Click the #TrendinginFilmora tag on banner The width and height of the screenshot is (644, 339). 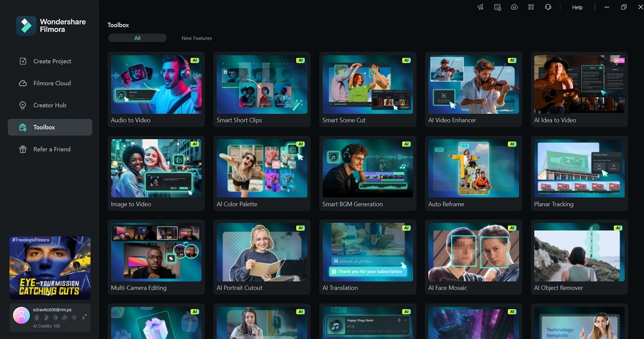[x=31, y=240]
